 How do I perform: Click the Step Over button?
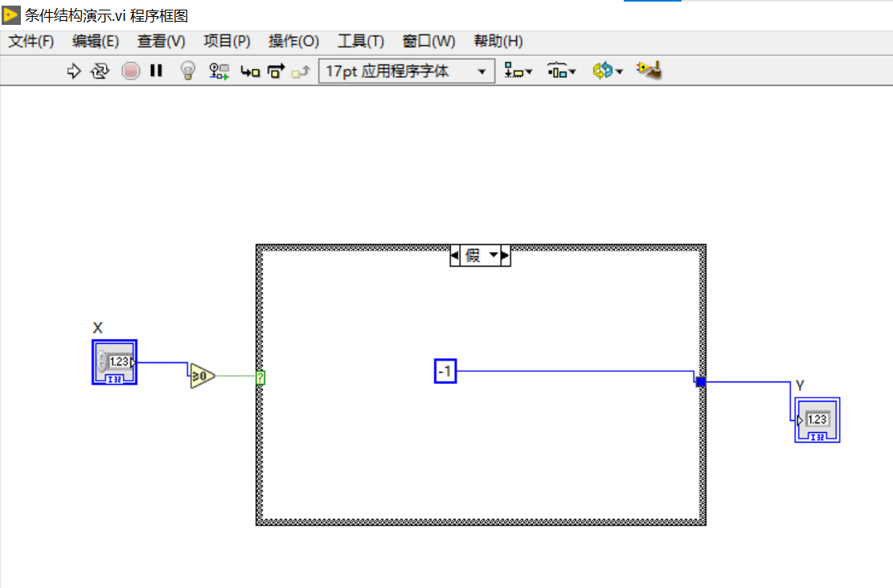276,71
